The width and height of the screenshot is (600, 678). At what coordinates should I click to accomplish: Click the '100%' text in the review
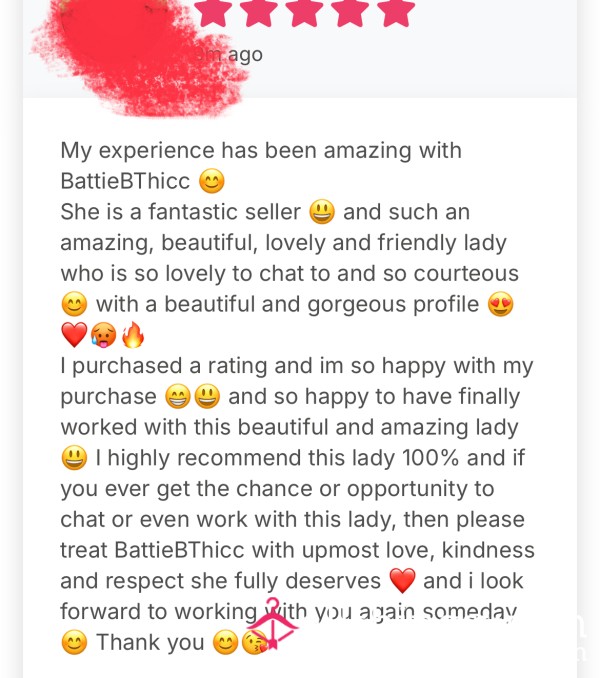430,458
